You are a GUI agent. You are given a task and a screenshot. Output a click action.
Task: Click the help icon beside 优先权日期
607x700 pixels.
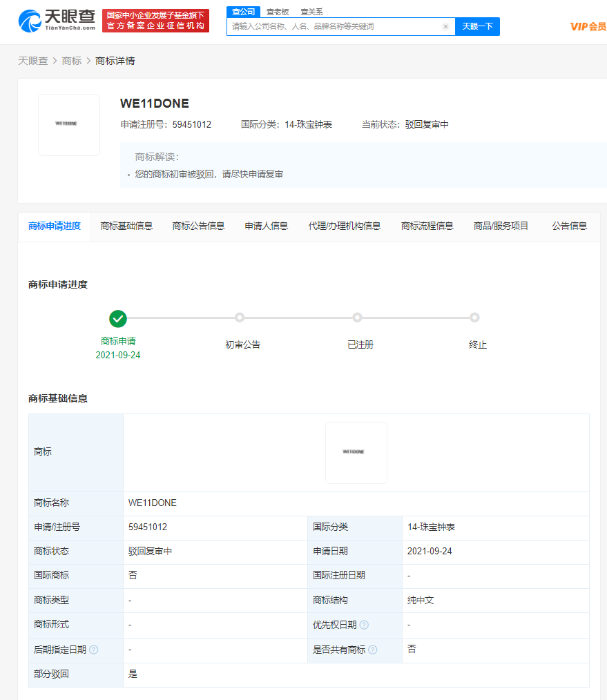[364, 625]
